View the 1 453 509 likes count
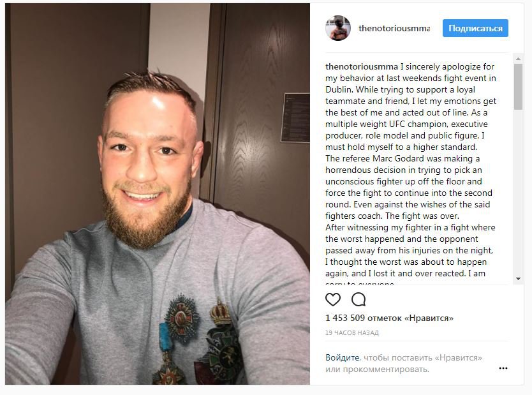The height and width of the screenshot is (395, 532). 389,318
